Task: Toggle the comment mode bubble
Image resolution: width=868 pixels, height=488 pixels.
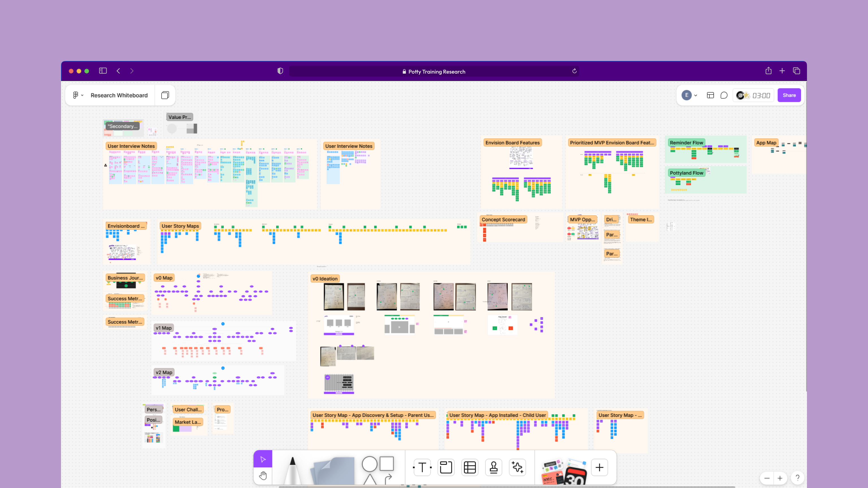Action: coord(724,95)
